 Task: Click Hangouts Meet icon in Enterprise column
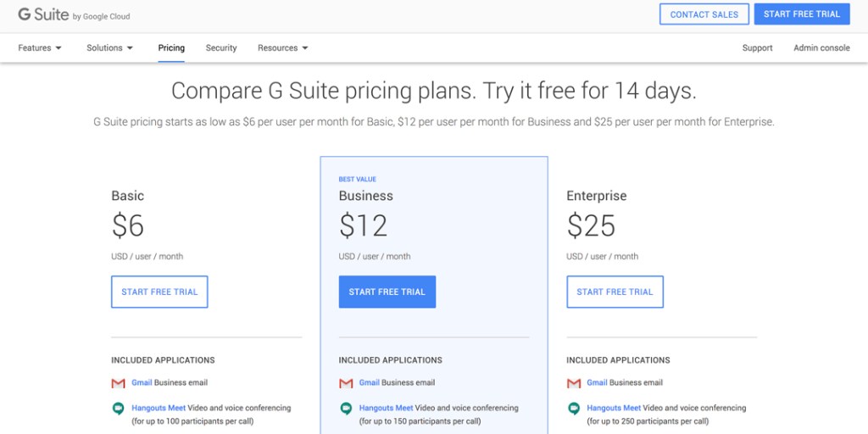point(574,409)
